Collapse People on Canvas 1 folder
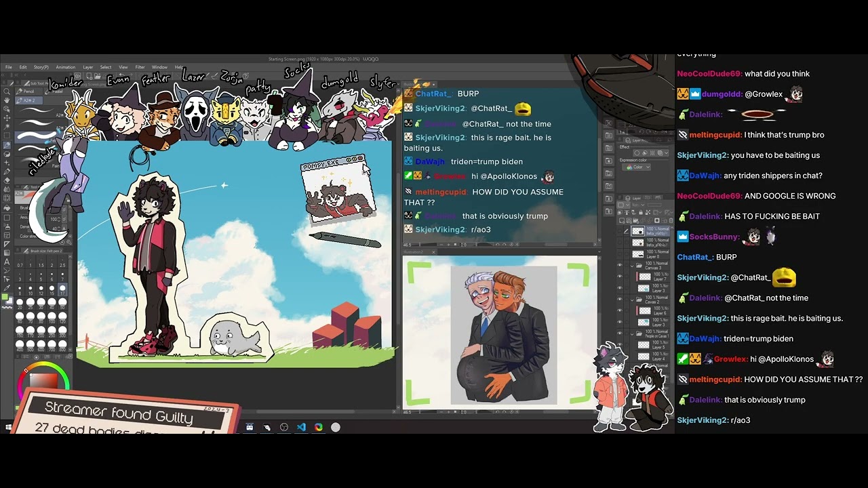Screen dimensions: 868x488 point(632,333)
